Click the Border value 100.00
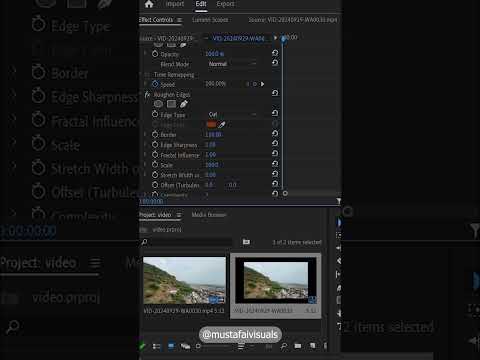 214,134
